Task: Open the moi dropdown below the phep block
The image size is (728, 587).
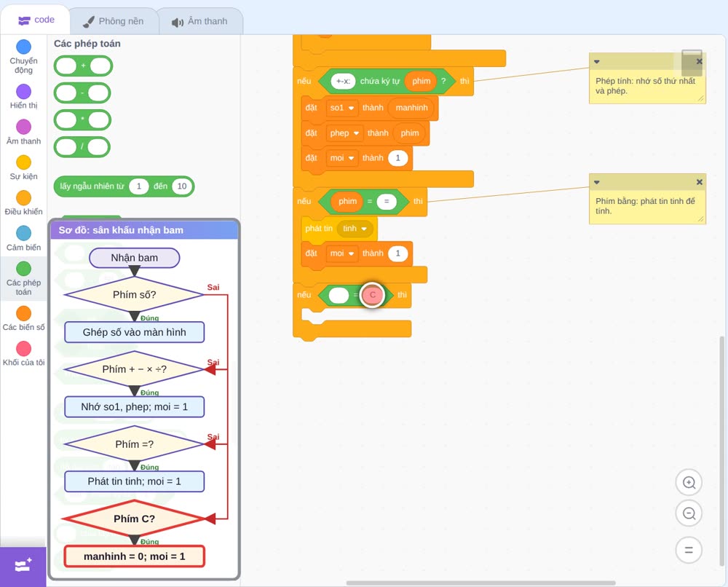Action: [341, 158]
